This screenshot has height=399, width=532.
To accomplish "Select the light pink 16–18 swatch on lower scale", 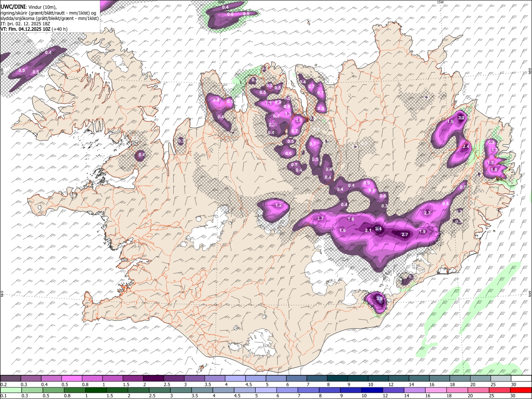I will (436, 390).
